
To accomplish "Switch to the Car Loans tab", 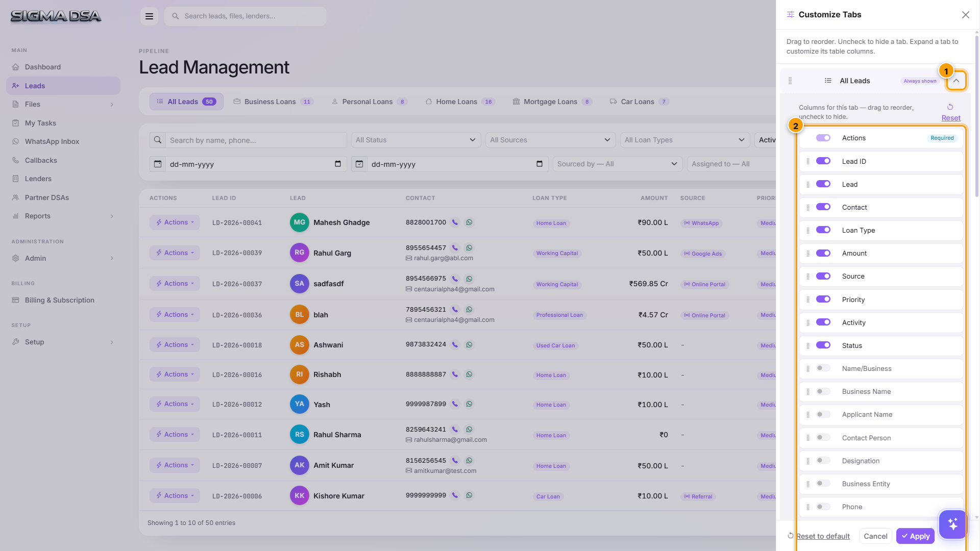I will pyautogui.click(x=639, y=102).
